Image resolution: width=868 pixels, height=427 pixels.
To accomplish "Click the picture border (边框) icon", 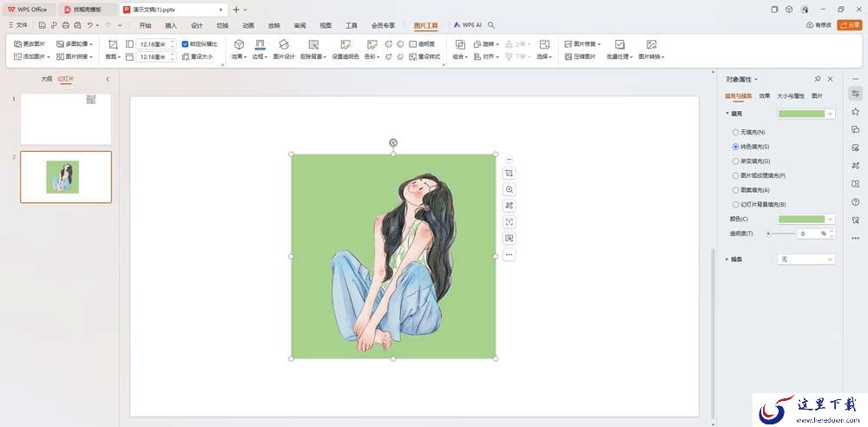I will coord(260,44).
